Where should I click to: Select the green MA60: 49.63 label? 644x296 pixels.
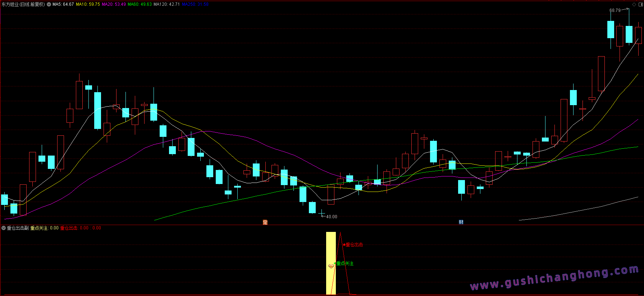(x=140, y=4)
